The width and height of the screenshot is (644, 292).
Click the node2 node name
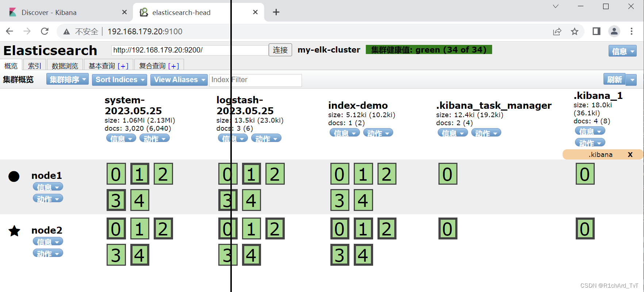coord(47,230)
